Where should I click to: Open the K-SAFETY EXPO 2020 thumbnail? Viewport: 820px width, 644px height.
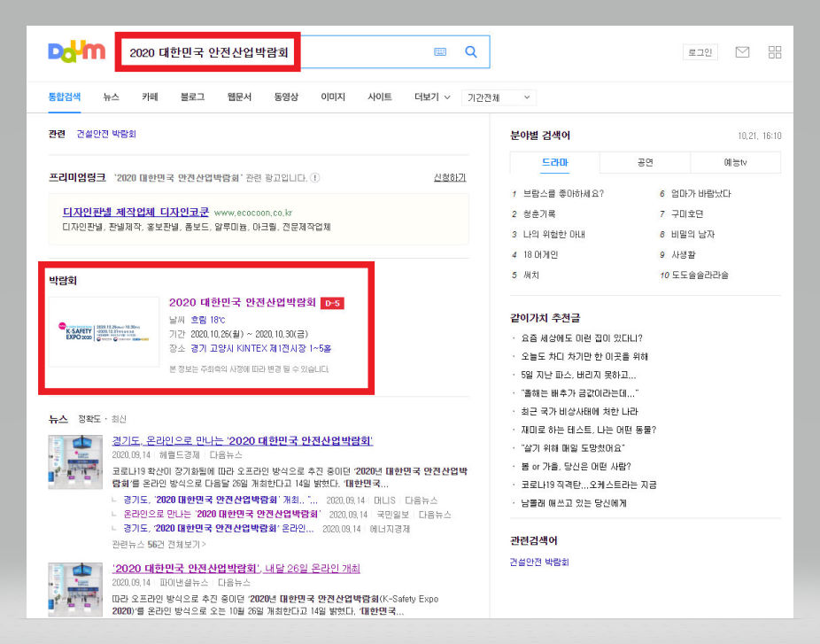pyautogui.click(x=104, y=331)
